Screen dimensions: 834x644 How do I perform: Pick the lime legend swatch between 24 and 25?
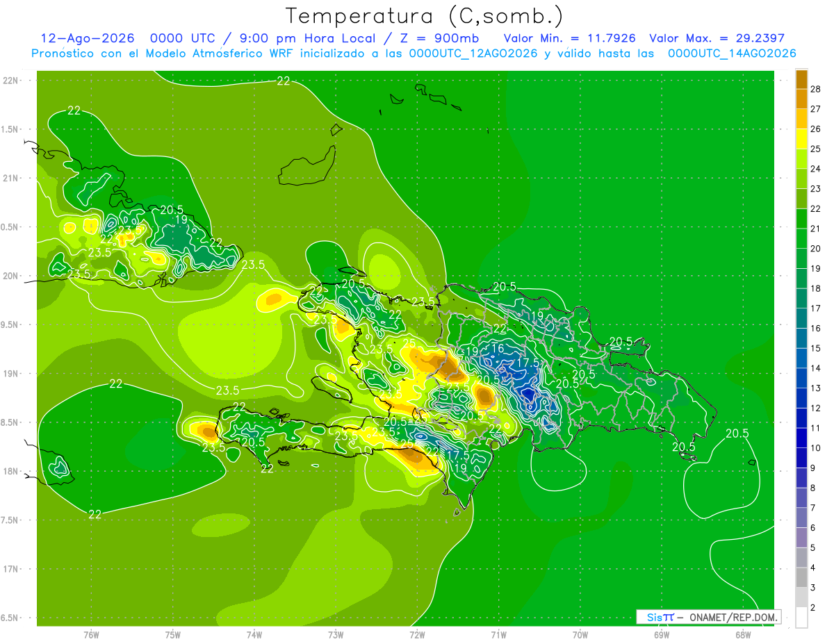point(801,159)
